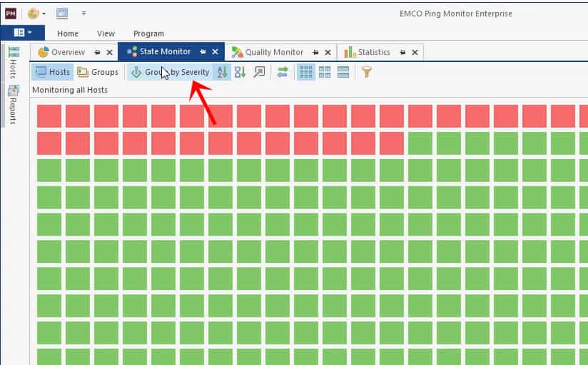The image size is (588, 365).
Task: Expand the blue application menu dropdown
Action: [23, 33]
